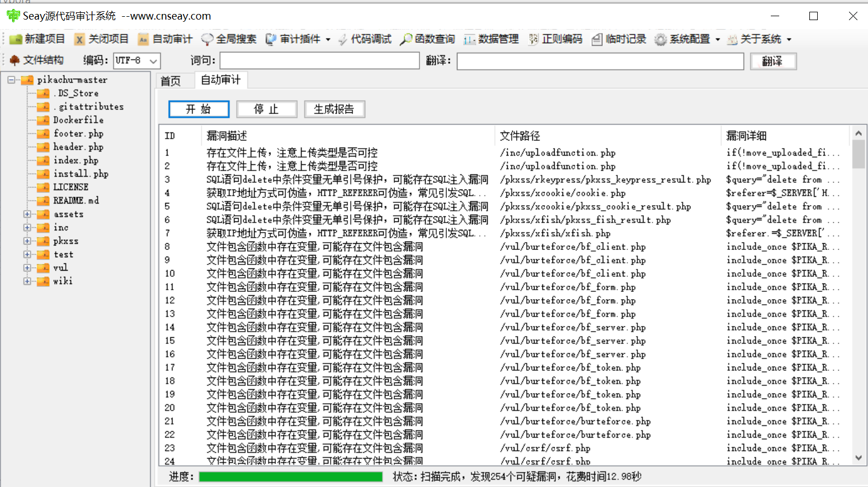This screenshot has height=487, width=868.
Task: Expand the inc folder node
Action: pos(27,228)
